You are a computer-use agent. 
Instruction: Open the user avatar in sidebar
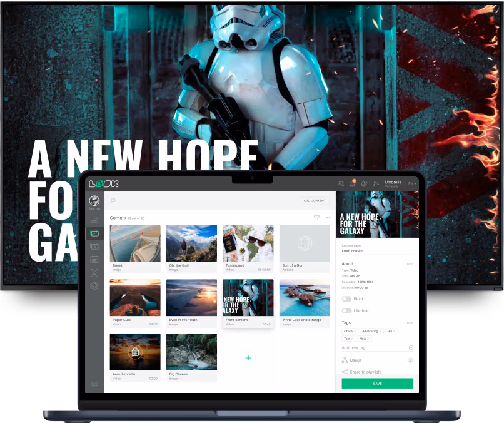pyautogui.click(x=94, y=201)
